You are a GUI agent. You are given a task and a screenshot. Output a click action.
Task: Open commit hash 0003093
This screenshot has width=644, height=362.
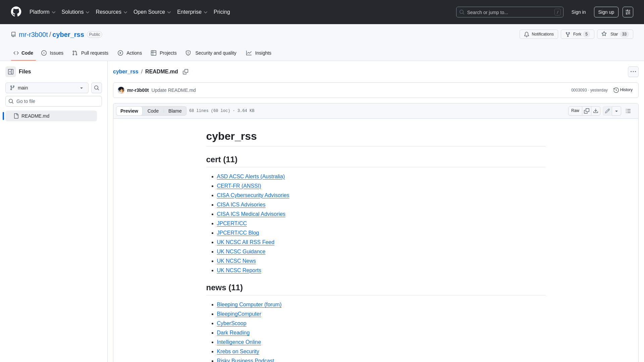point(579,90)
